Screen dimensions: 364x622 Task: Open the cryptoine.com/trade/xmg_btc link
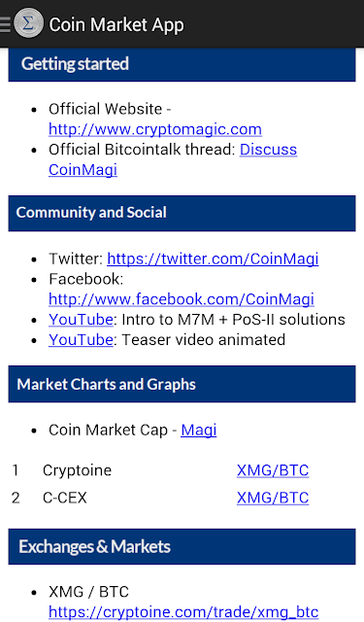tap(183, 612)
